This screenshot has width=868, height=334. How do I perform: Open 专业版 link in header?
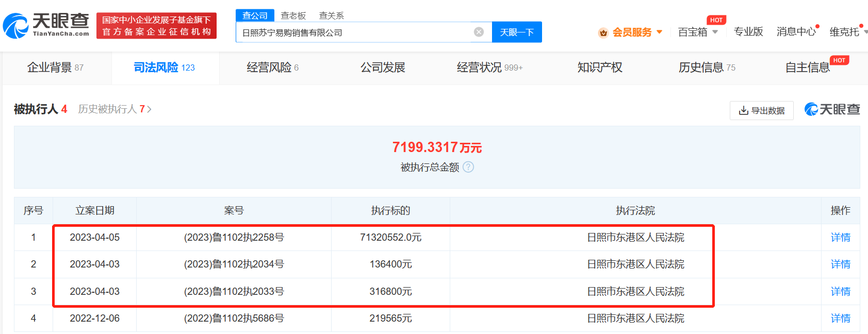click(x=748, y=32)
